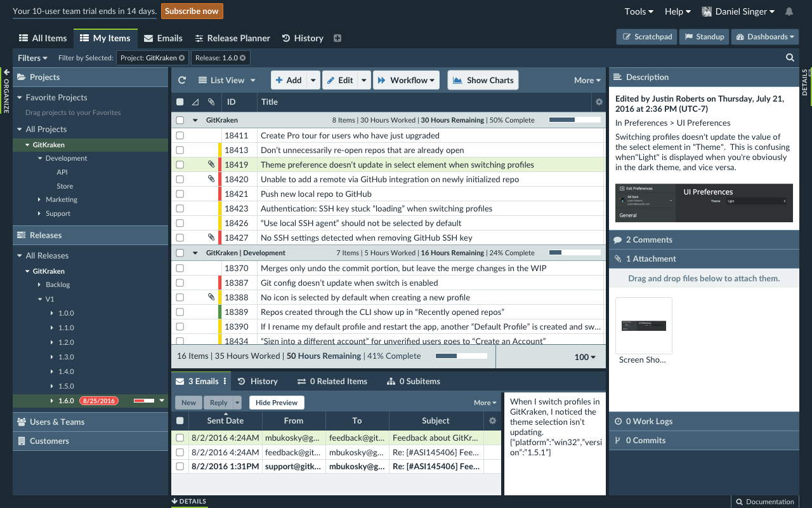The width and height of the screenshot is (812, 508).
Task: Switch to Emails tab
Action: [x=163, y=38]
